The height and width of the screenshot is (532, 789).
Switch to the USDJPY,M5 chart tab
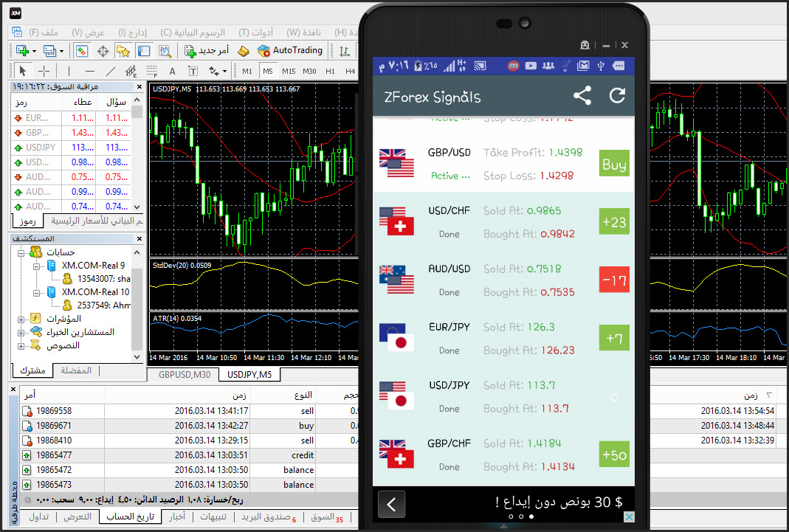[249, 375]
